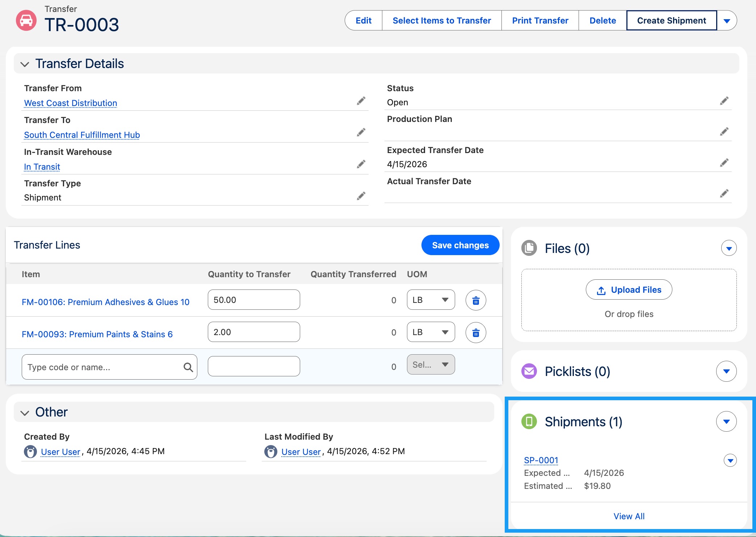
Task: Click Files (0) heading link
Action: (567, 249)
